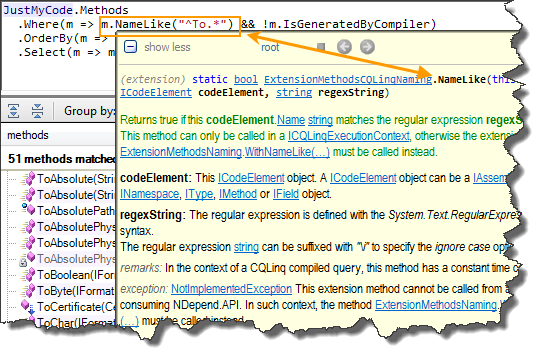Open the NotImplementedException link
547x360 pixels.
[x=231, y=289]
